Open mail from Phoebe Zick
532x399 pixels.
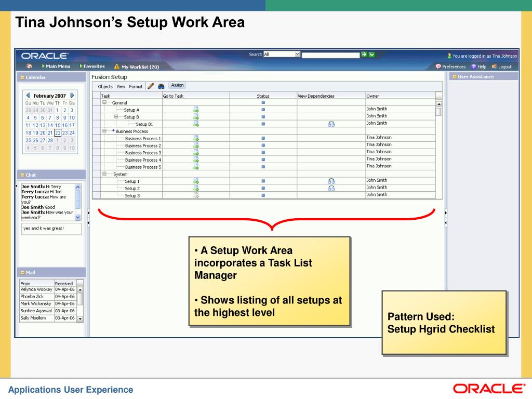[48, 297]
